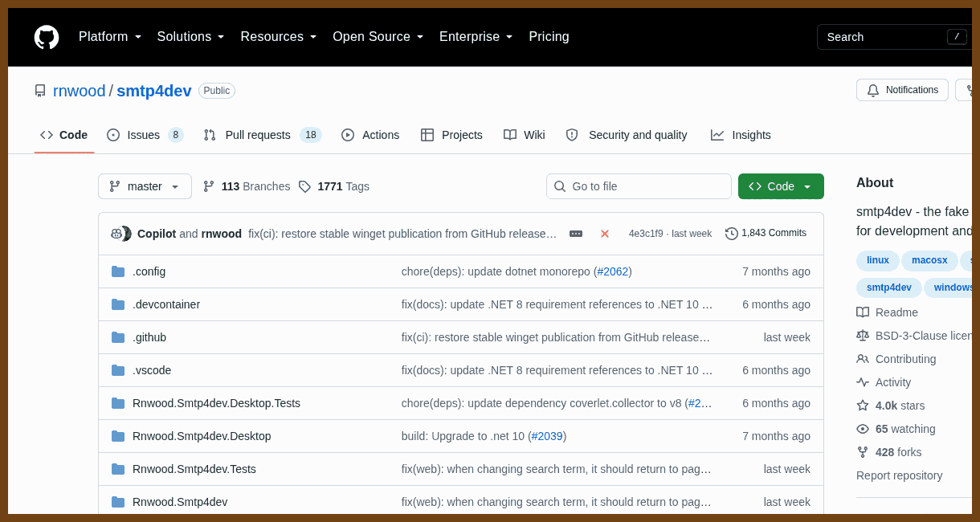
Task: Open pull request #2039 link
Action: (547, 436)
